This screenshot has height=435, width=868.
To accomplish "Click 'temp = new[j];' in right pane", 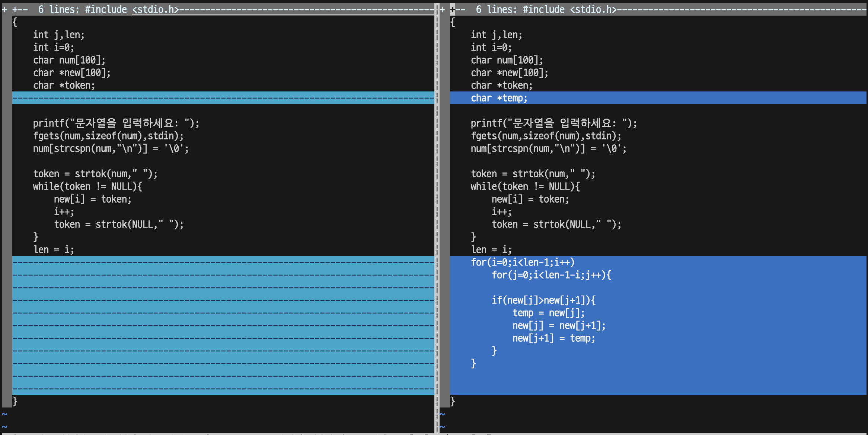I will point(549,313).
